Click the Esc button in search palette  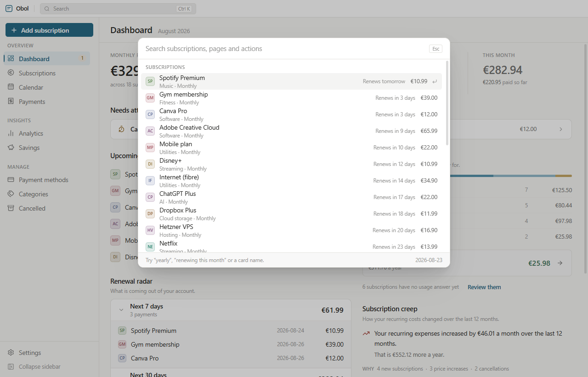point(436,49)
